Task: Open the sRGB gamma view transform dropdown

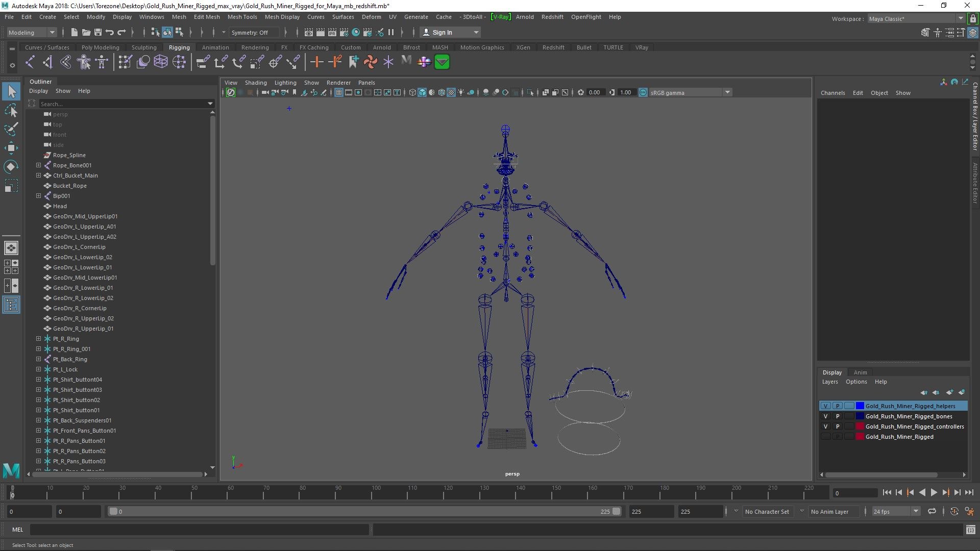Action: [x=690, y=92]
